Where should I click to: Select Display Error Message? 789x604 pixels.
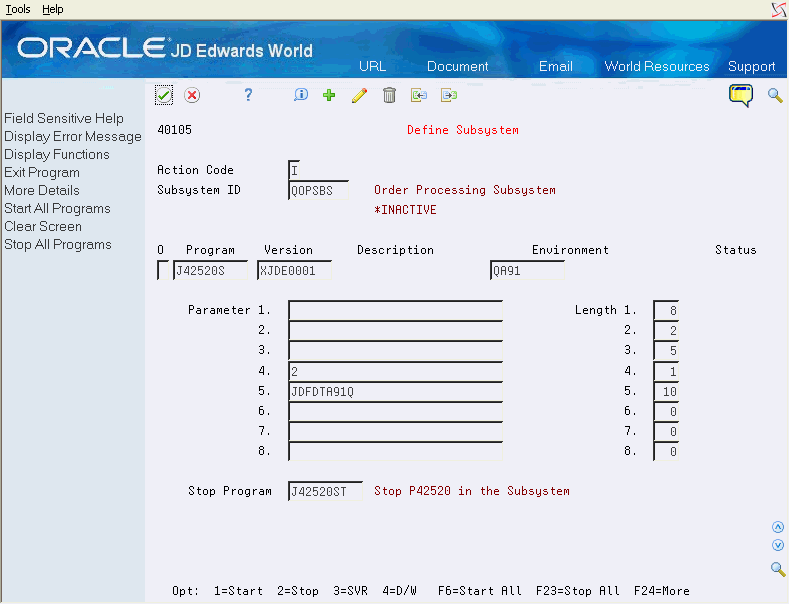click(73, 136)
